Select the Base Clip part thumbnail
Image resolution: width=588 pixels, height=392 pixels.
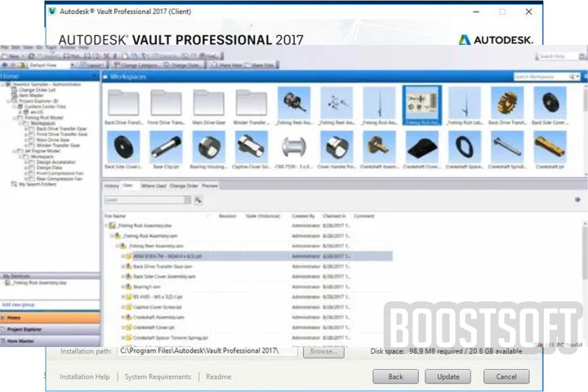click(166, 147)
